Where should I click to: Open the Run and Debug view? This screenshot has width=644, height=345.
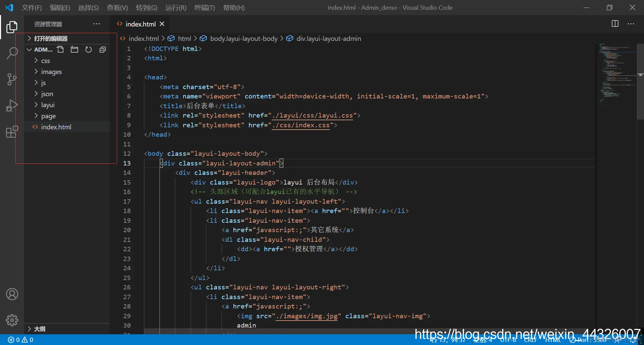[x=12, y=106]
